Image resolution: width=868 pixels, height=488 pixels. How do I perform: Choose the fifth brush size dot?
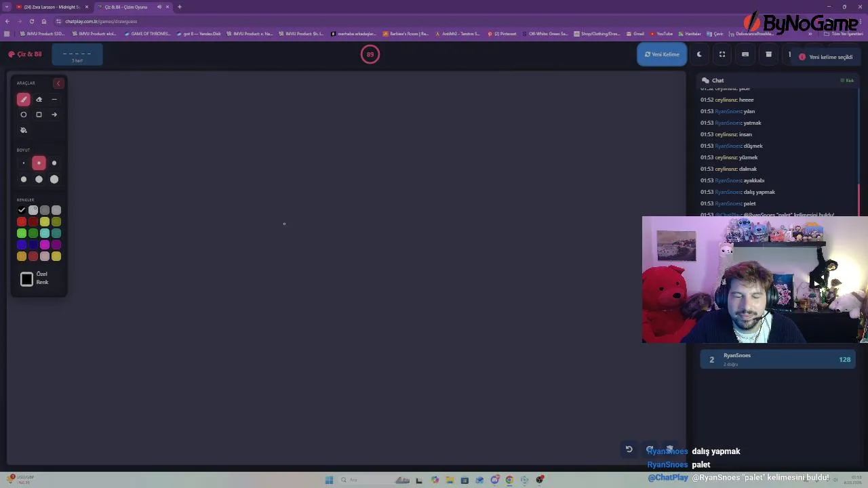pyautogui.click(x=39, y=180)
